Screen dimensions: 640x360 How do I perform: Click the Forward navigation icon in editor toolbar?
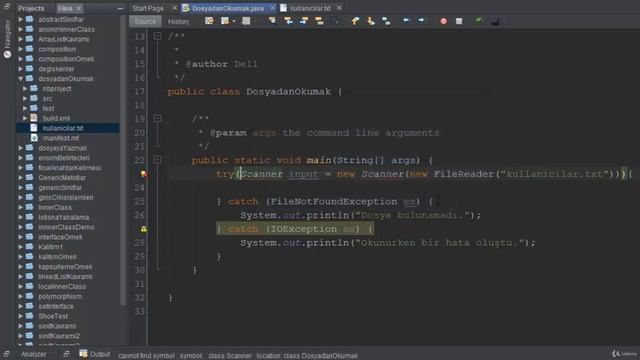point(246,21)
